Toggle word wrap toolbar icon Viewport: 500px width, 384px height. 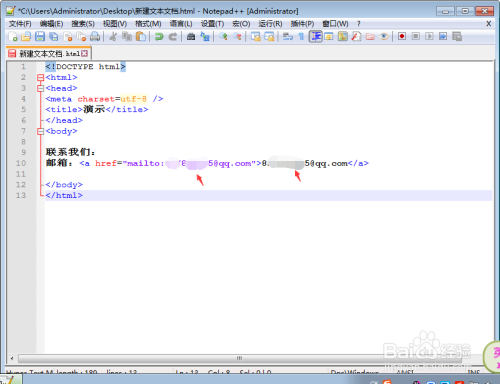pos(287,36)
